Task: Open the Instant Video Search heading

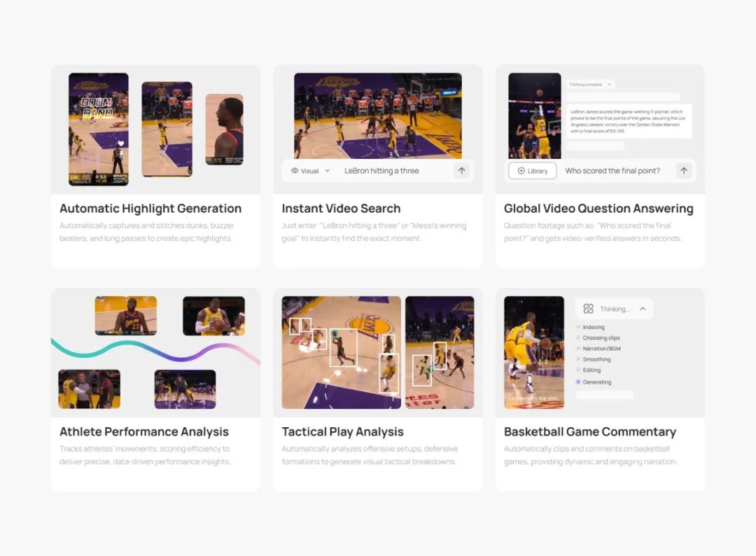Action: [341, 208]
